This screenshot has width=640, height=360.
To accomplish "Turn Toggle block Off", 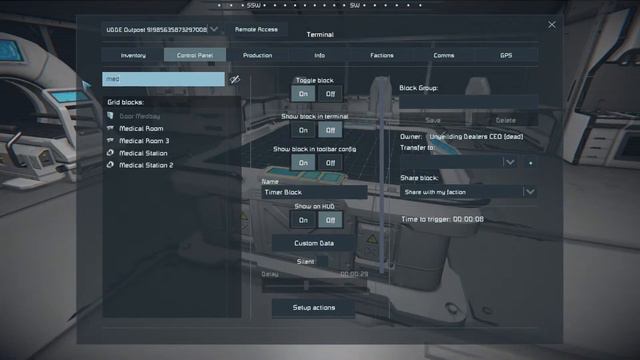I will 330,94.
